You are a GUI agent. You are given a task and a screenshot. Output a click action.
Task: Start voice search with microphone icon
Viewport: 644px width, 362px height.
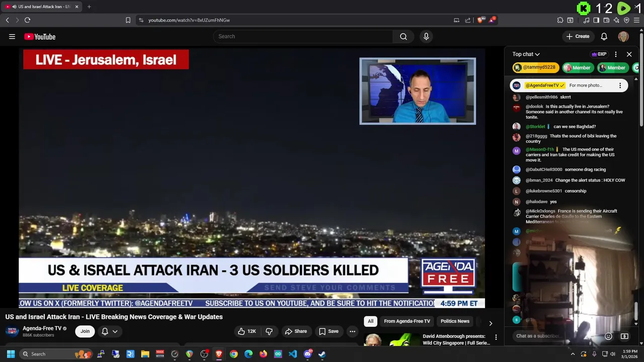[x=426, y=36]
